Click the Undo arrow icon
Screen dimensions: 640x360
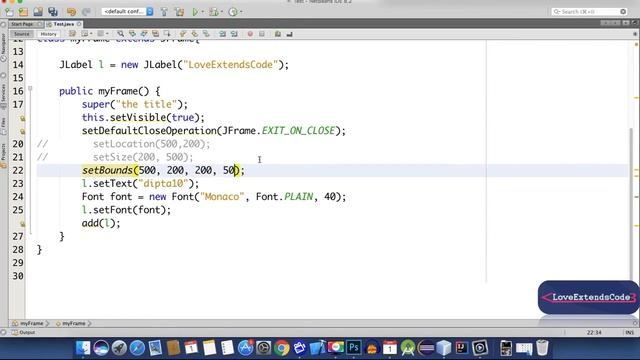point(71,12)
